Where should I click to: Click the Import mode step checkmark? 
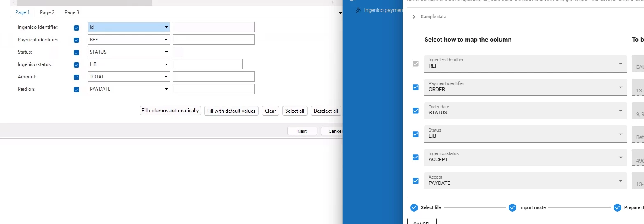pyautogui.click(x=512, y=207)
